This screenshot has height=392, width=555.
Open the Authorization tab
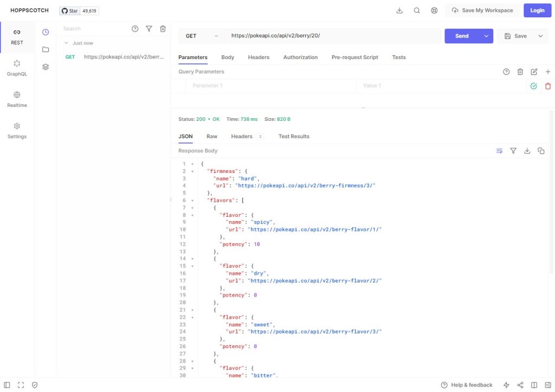(300, 57)
